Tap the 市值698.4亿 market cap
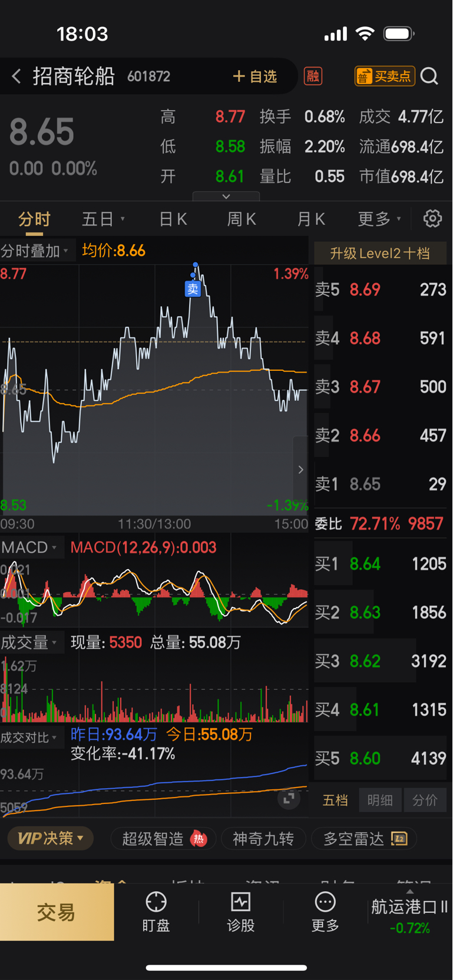Viewport: 453px width, 980px height. [401, 177]
